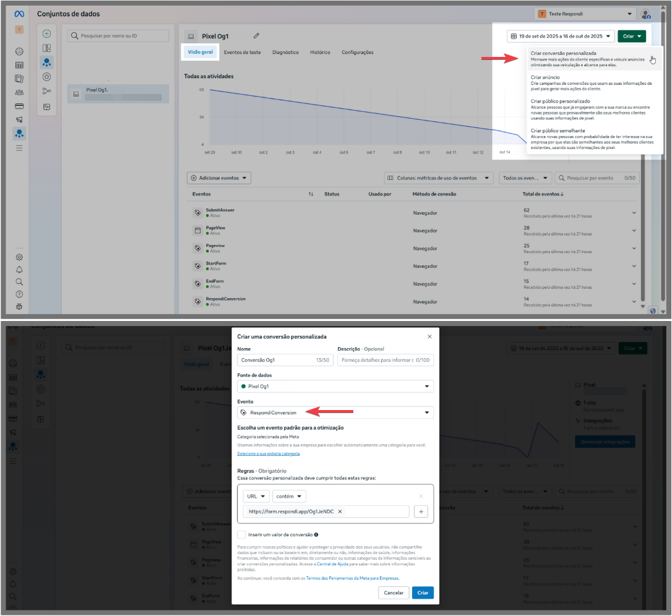Screen dimensions: 672x616
Task: Expand the SubmitAnswer event row chevron in the top screenshot
Action: click(x=634, y=213)
